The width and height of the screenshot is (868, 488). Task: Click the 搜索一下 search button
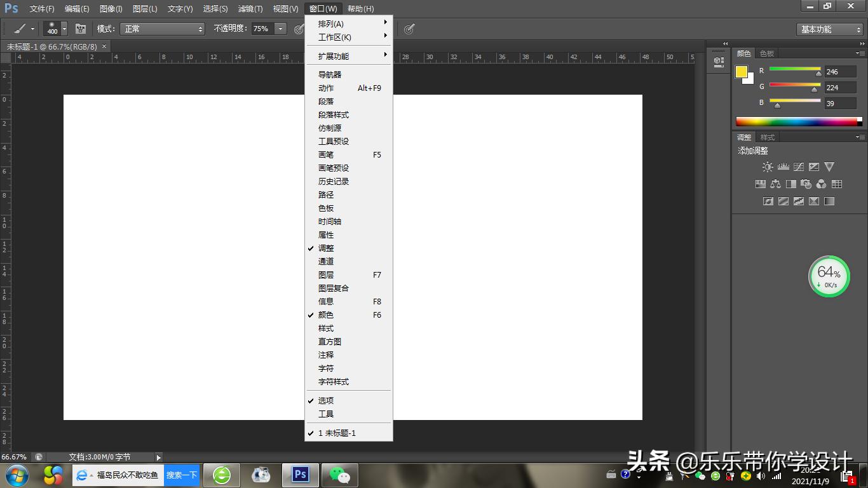(182, 475)
